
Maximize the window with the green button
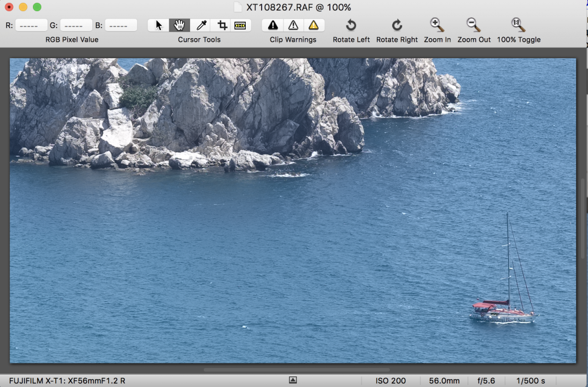click(36, 7)
